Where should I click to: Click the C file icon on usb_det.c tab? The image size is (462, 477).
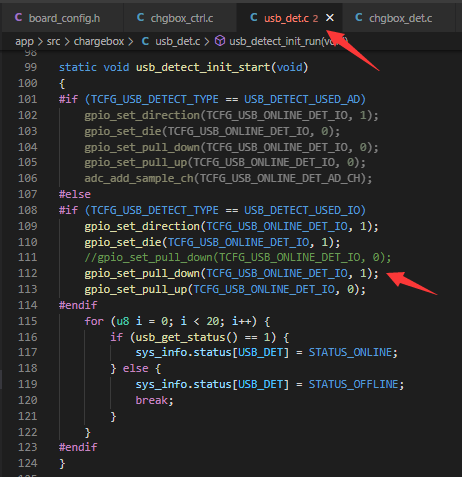click(254, 17)
